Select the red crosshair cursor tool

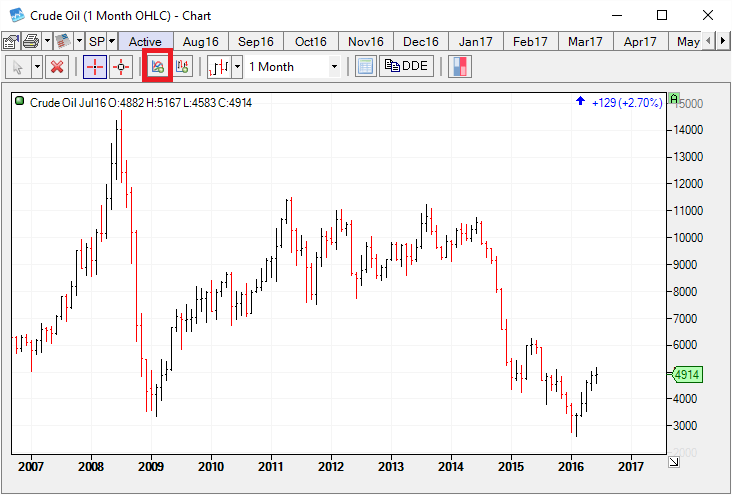pos(95,67)
